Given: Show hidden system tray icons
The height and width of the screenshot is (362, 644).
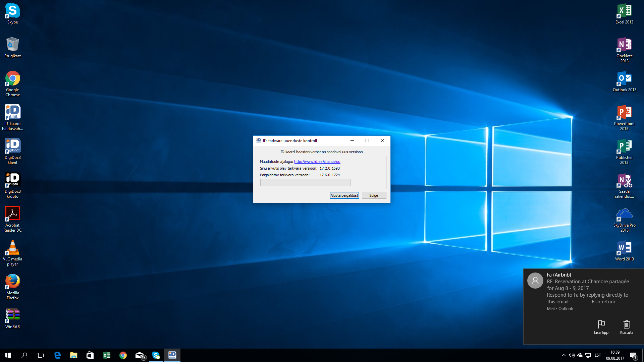Looking at the screenshot, I should [x=563, y=355].
